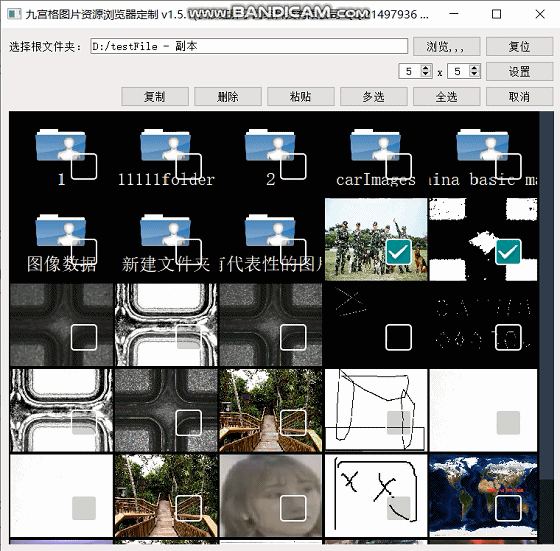Screen dimensions: 560x551
Task: Open the 新建文件夹 folder icon
Action: [165, 230]
